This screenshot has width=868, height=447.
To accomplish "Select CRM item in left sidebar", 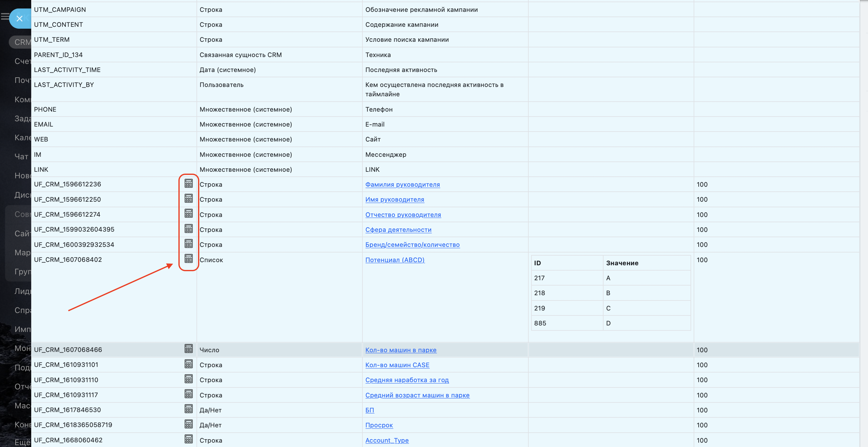I will [21, 42].
